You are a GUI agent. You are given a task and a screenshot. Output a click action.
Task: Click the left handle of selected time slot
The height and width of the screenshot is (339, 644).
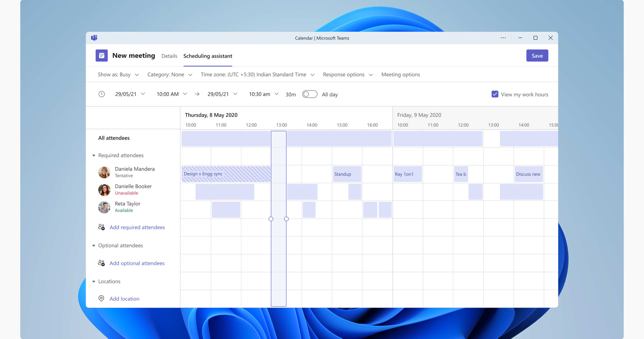271,219
